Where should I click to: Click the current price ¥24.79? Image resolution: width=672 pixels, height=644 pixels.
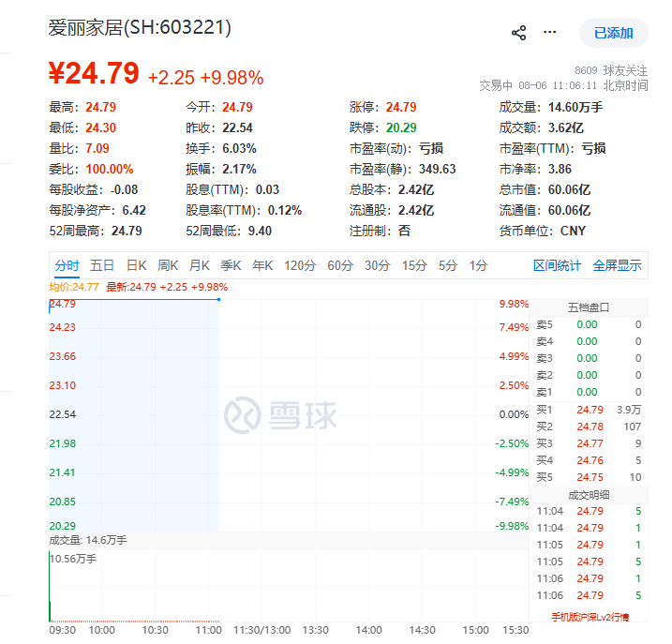click(94, 73)
